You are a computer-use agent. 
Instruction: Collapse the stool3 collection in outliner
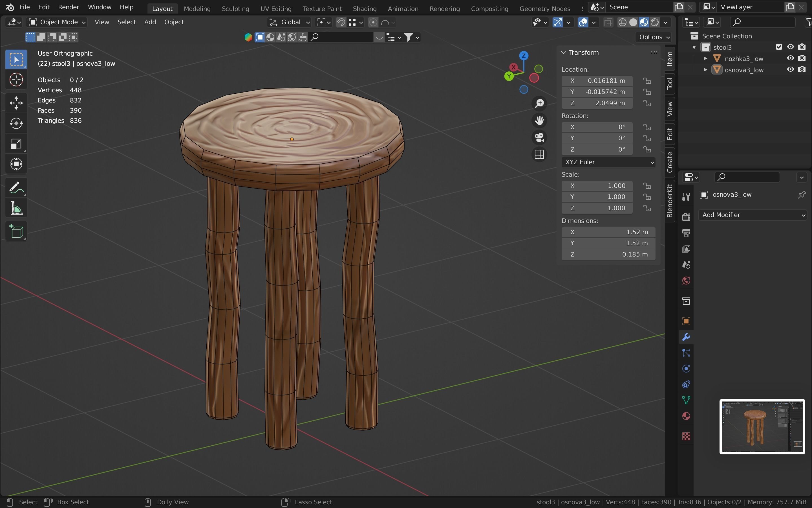[x=694, y=47]
